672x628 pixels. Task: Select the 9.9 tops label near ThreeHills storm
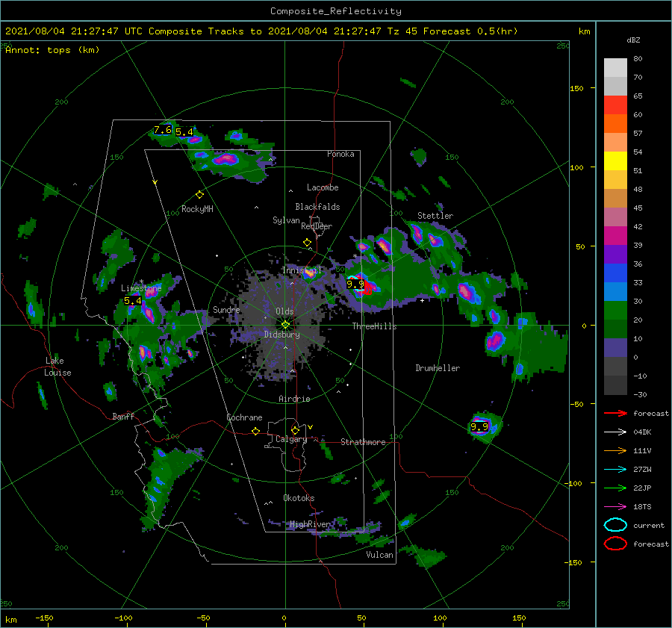pos(355,284)
